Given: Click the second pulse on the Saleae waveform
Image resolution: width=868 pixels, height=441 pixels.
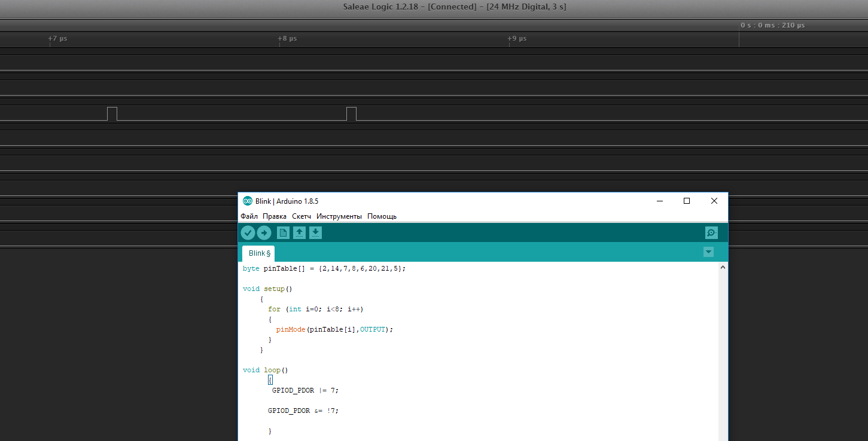Looking at the screenshot, I should pyautogui.click(x=351, y=114).
